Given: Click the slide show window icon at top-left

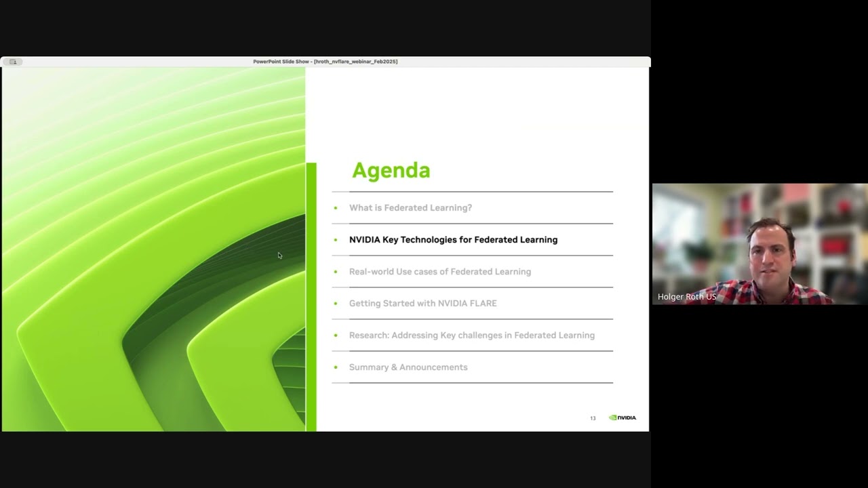Looking at the screenshot, I should [x=13, y=62].
